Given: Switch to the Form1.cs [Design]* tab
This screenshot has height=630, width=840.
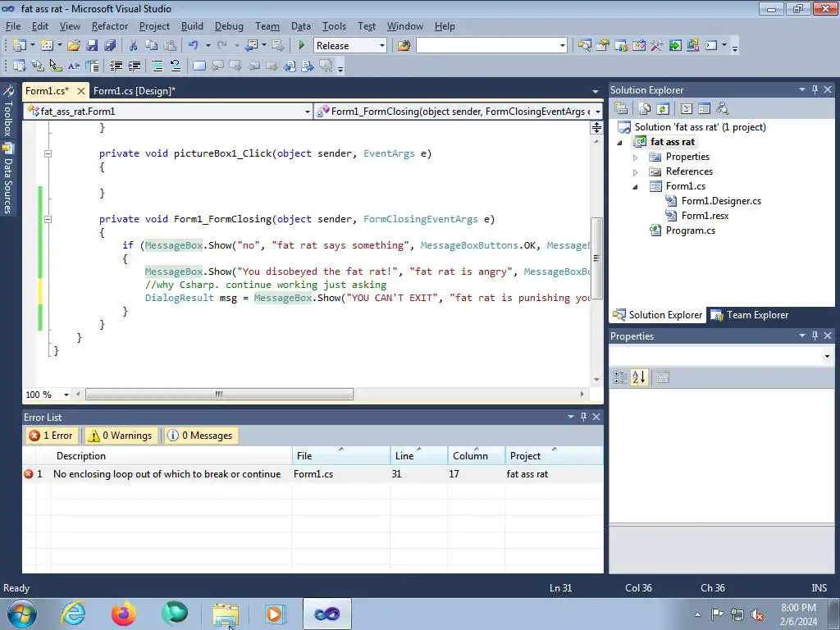Looking at the screenshot, I should [135, 91].
